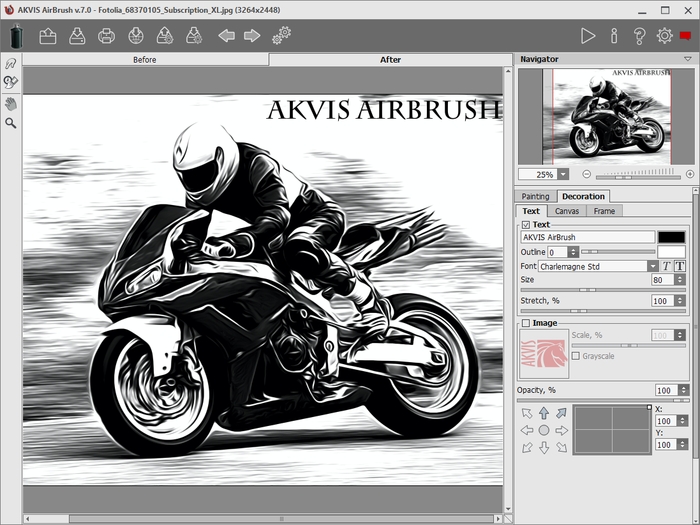The height and width of the screenshot is (525, 700).
Task: Collapse the Navigator panel arrow
Action: (688, 59)
